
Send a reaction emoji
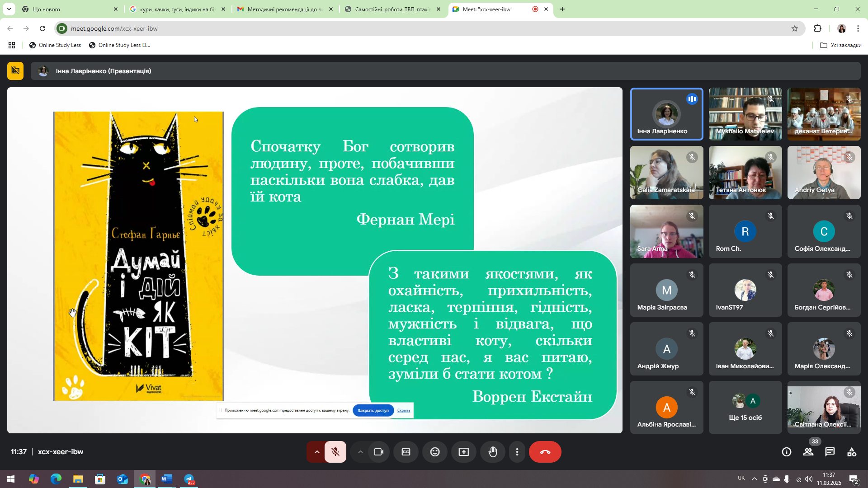(435, 452)
